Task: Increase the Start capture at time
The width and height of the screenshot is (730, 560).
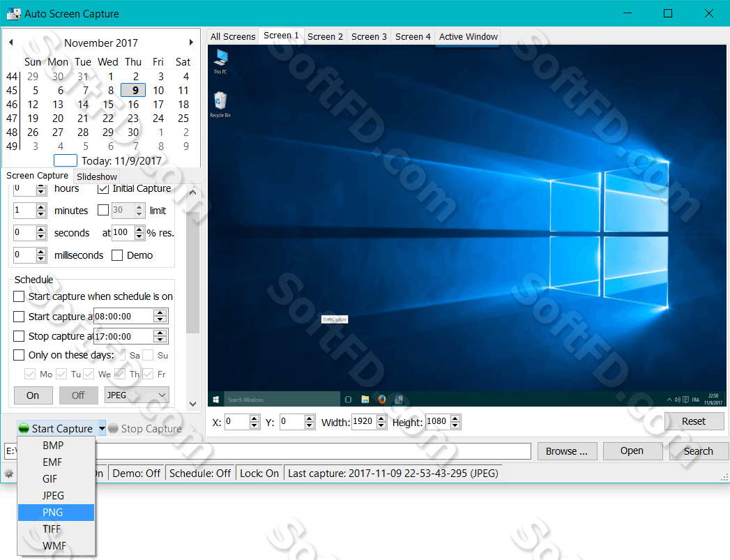Action: tap(160, 313)
